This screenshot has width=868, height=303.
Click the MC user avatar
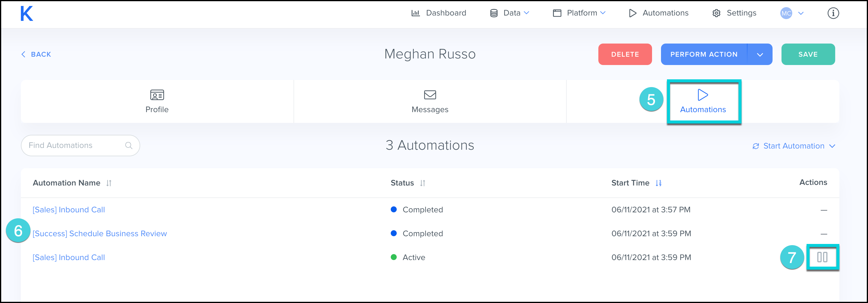pyautogui.click(x=786, y=13)
